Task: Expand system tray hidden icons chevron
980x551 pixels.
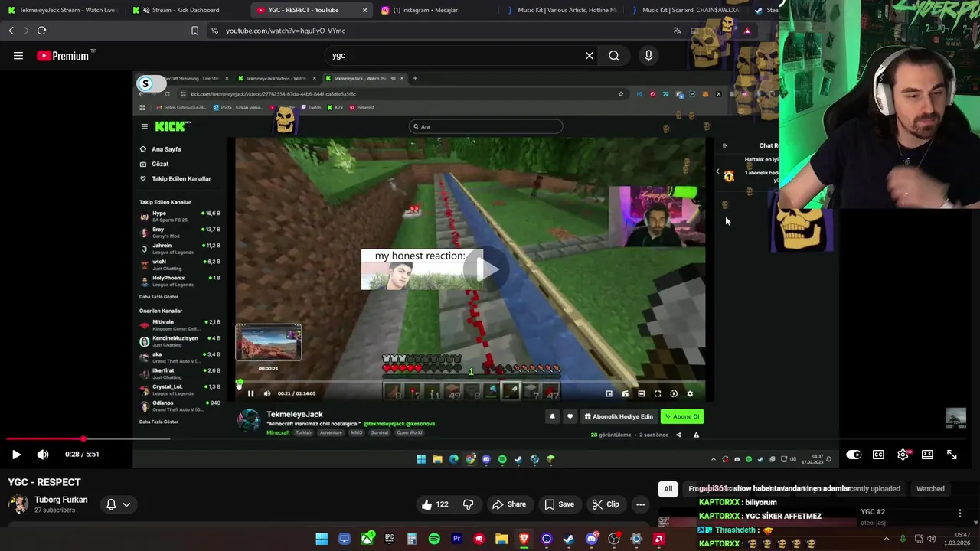Action: (887, 539)
